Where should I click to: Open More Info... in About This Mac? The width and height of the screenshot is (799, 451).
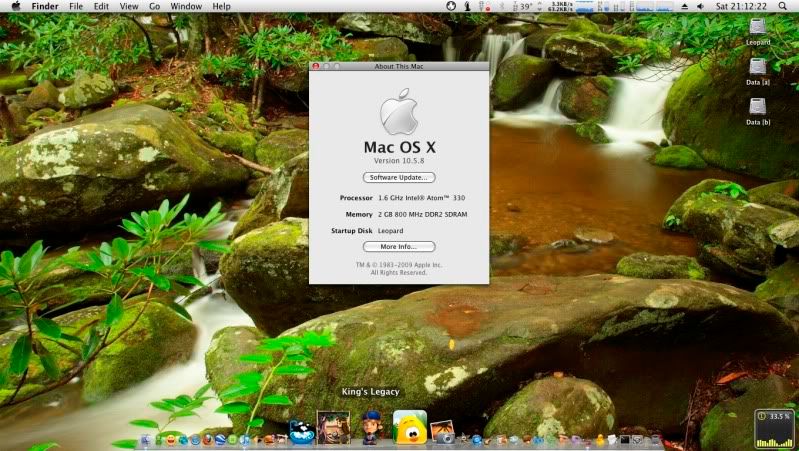click(399, 247)
